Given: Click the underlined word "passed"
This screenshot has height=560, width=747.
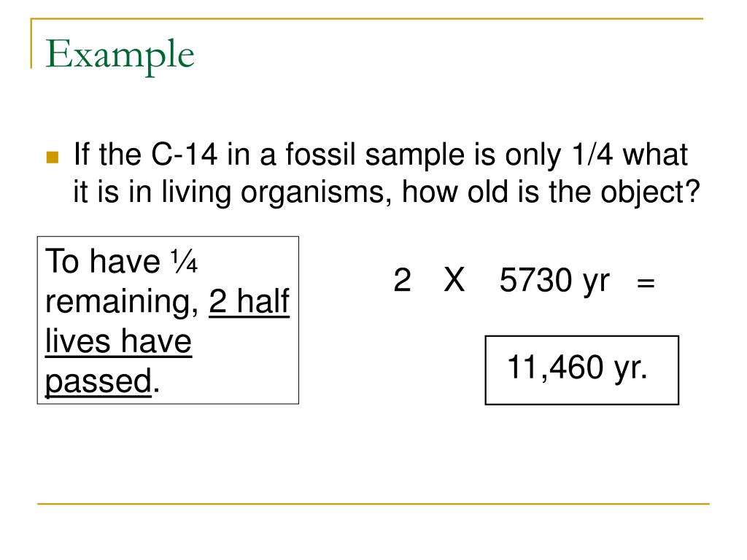Looking at the screenshot, I should [98, 381].
